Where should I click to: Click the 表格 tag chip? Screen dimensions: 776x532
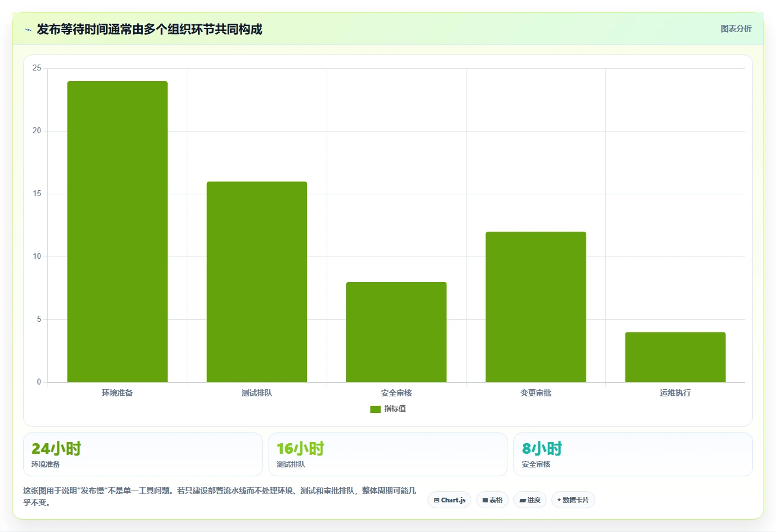click(492, 500)
